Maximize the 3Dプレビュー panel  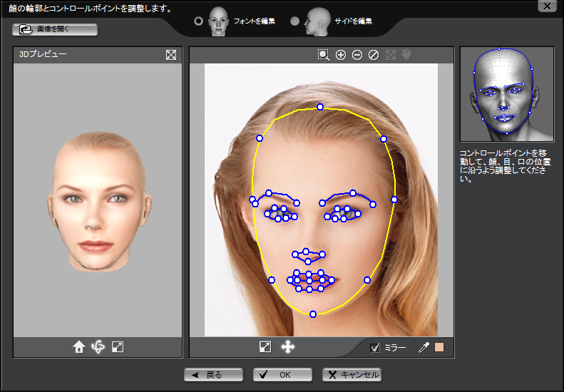point(171,55)
